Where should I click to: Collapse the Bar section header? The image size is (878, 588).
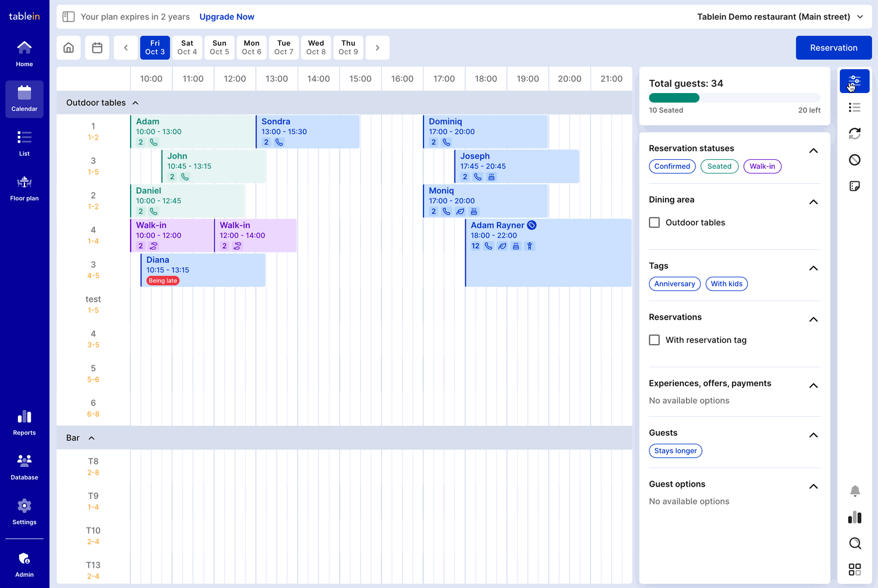(91, 437)
